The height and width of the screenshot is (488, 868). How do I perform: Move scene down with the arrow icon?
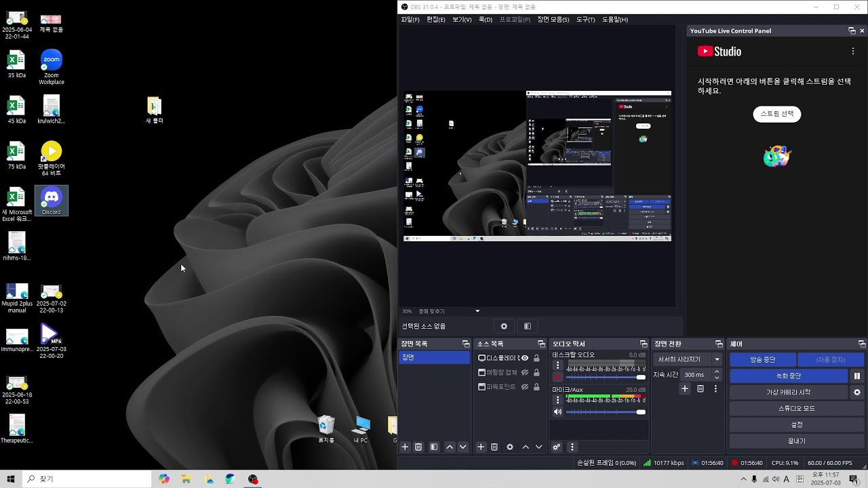[463, 447]
